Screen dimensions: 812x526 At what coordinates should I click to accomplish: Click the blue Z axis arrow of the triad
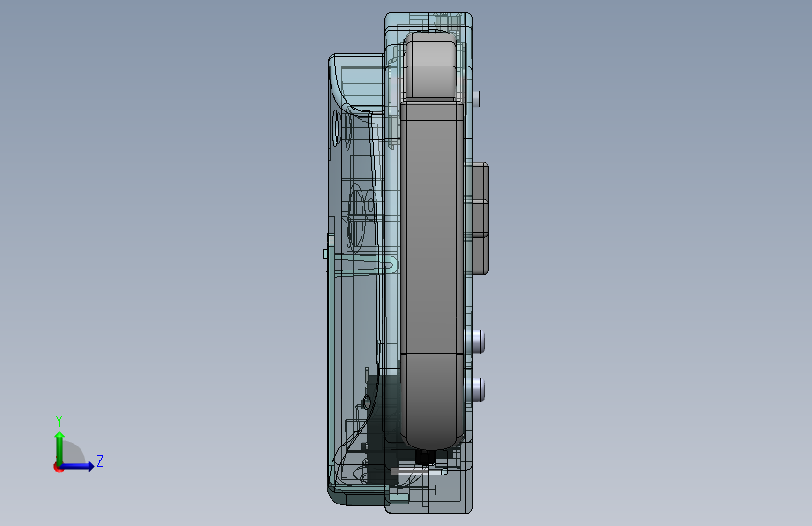click(78, 466)
